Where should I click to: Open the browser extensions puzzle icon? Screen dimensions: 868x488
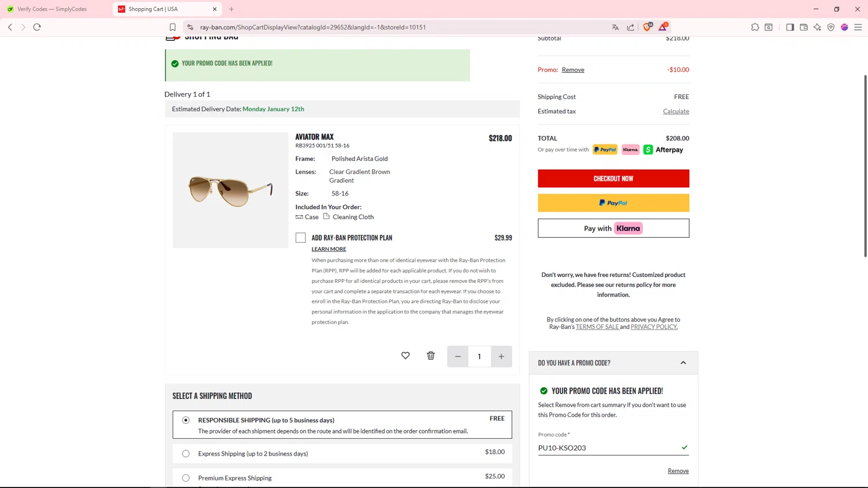[755, 27]
